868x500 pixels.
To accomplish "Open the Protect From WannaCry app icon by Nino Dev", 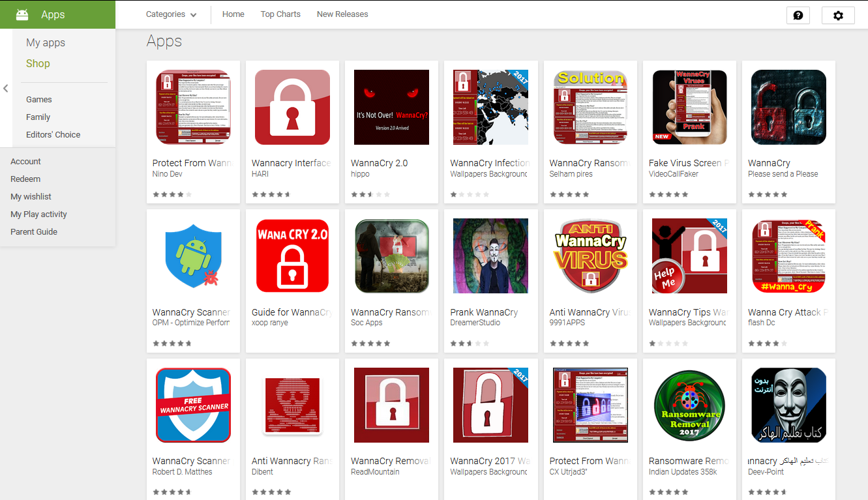I will (193, 107).
